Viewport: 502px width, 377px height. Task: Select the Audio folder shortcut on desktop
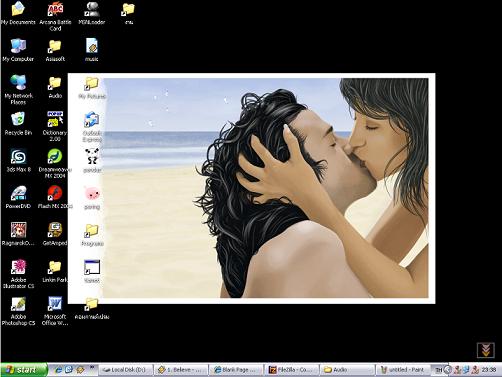pos(55,87)
